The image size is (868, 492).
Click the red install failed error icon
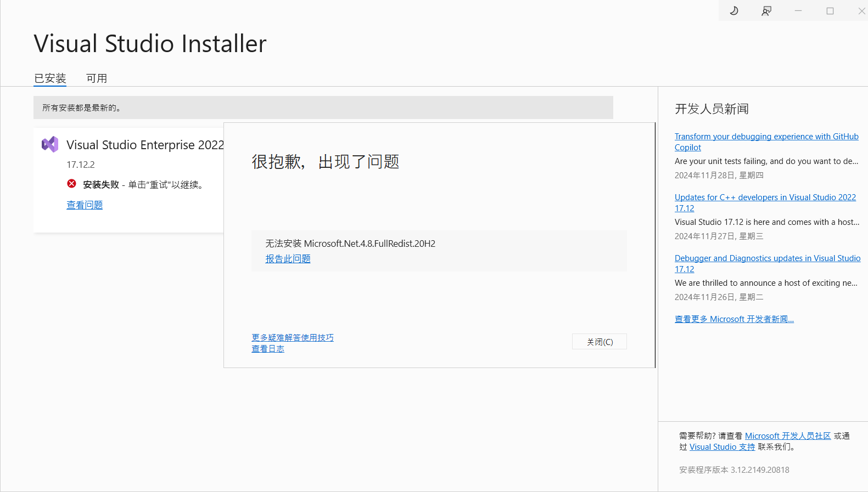(72, 184)
